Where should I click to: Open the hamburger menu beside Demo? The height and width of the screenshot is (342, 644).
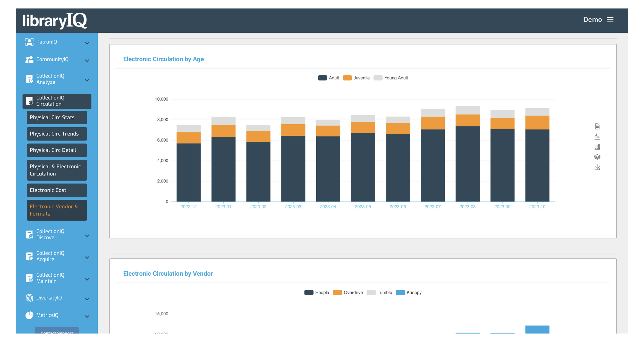[610, 20]
